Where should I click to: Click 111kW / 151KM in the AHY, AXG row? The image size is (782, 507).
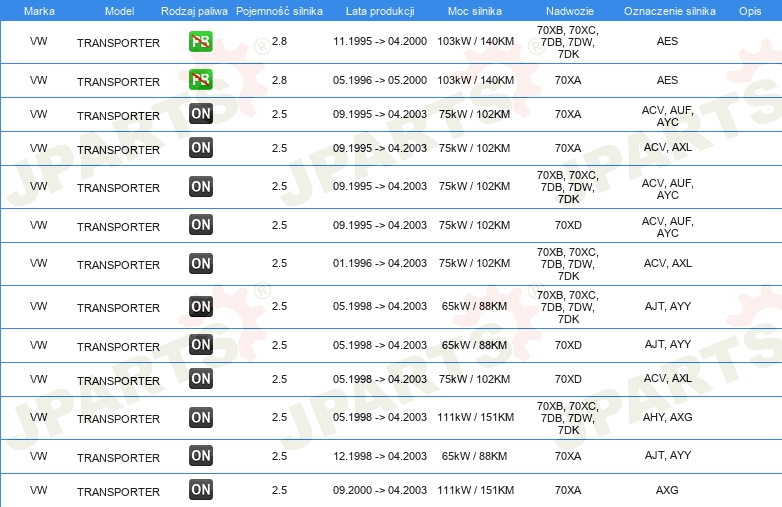point(475,417)
